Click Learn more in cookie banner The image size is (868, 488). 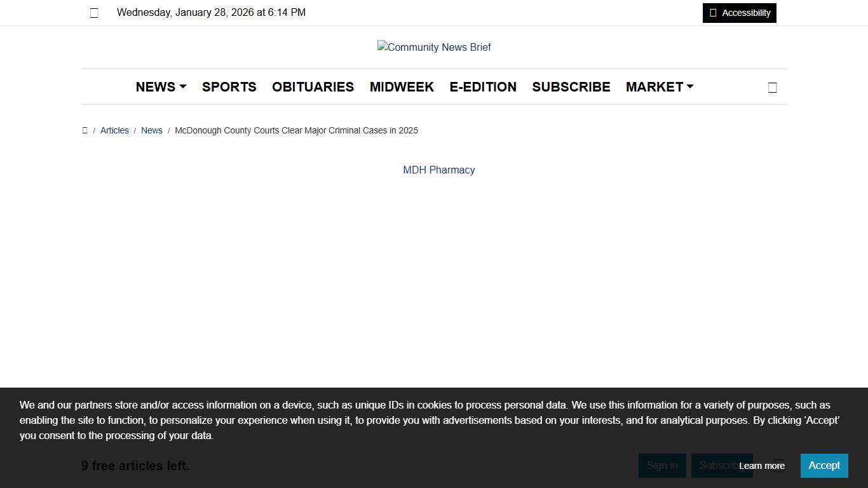pos(761,466)
